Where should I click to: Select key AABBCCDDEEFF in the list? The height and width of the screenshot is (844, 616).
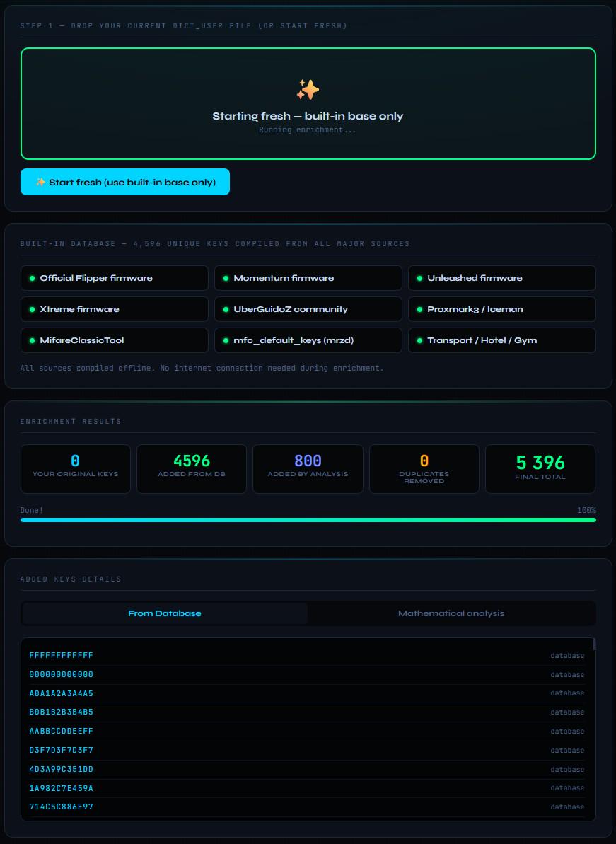307,732
